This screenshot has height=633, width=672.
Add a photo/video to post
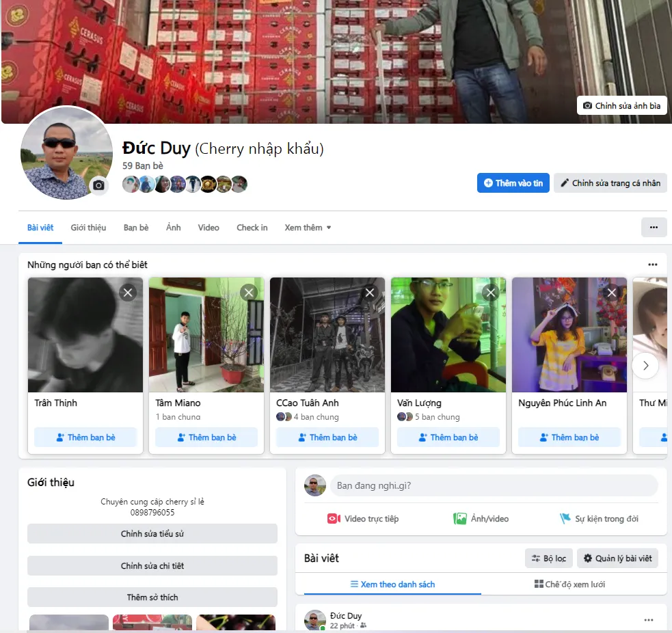(x=481, y=519)
